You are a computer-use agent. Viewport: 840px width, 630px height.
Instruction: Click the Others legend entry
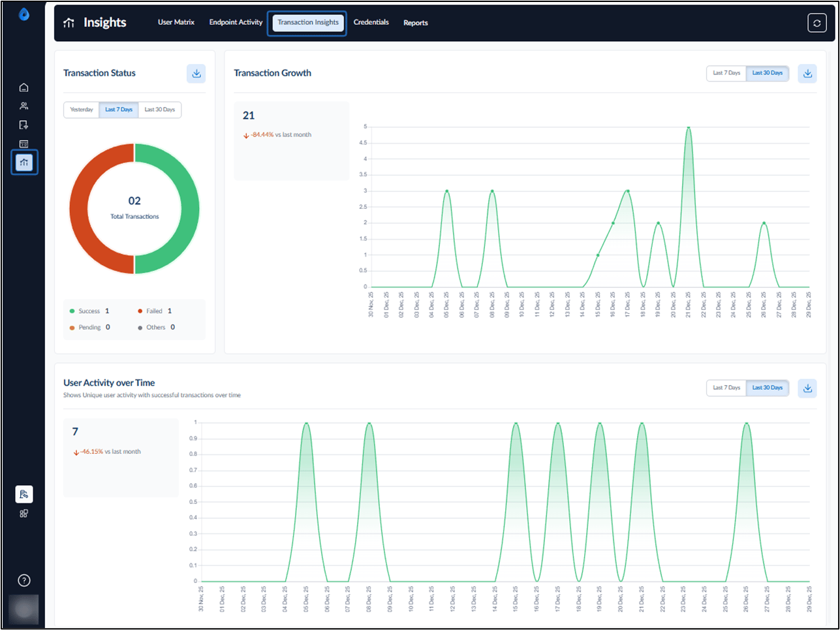click(x=157, y=328)
